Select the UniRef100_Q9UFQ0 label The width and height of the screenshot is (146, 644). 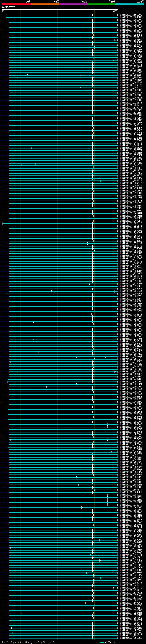click(131, 610)
